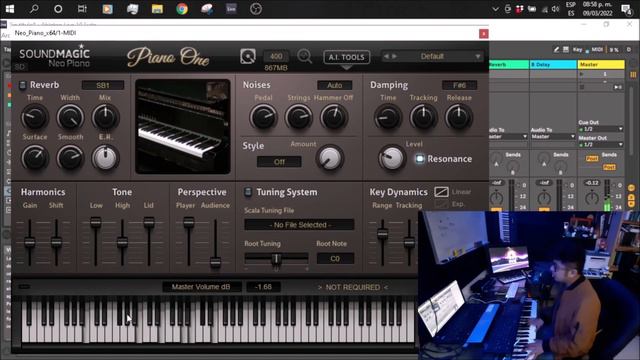Toggle the Tuning System switch

(x=248, y=192)
